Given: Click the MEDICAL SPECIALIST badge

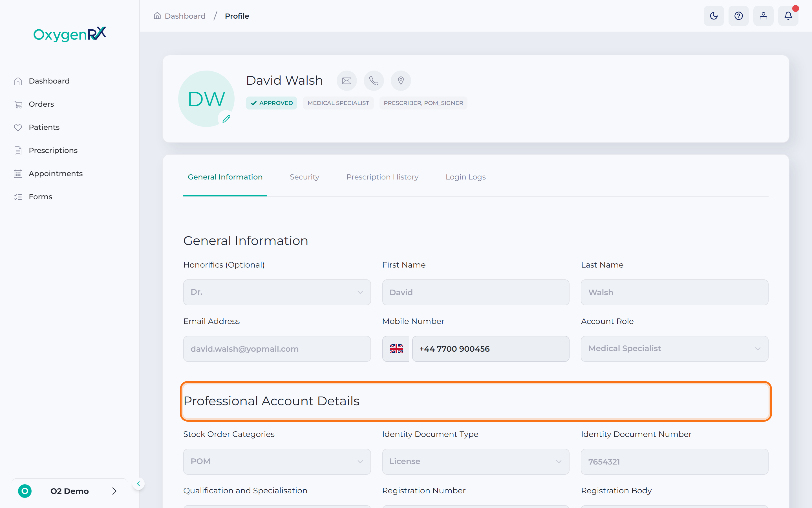Looking at the screenshot, I should pos(338,103).
